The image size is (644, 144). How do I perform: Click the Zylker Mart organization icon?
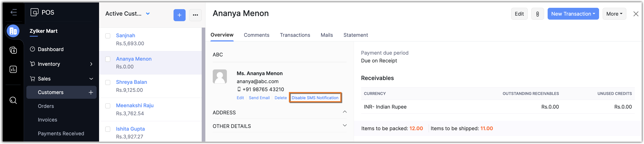coord(13,31)
